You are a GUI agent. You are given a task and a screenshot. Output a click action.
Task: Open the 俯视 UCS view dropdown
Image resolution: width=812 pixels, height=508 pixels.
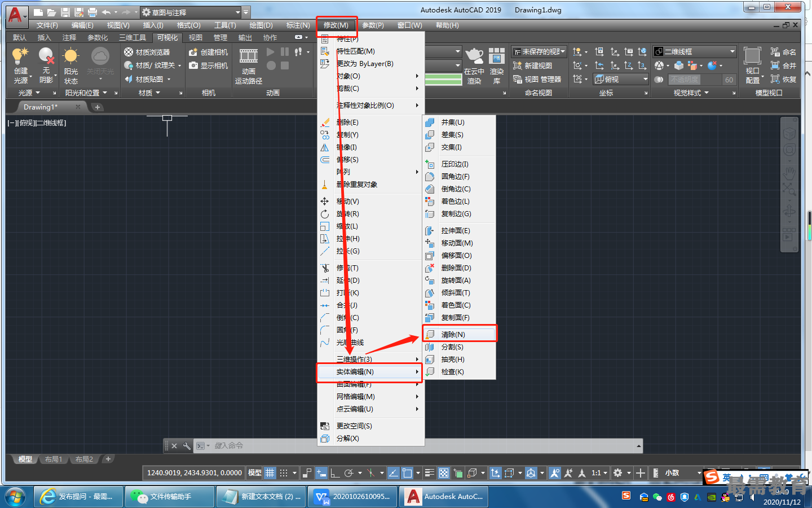point(621,79)
